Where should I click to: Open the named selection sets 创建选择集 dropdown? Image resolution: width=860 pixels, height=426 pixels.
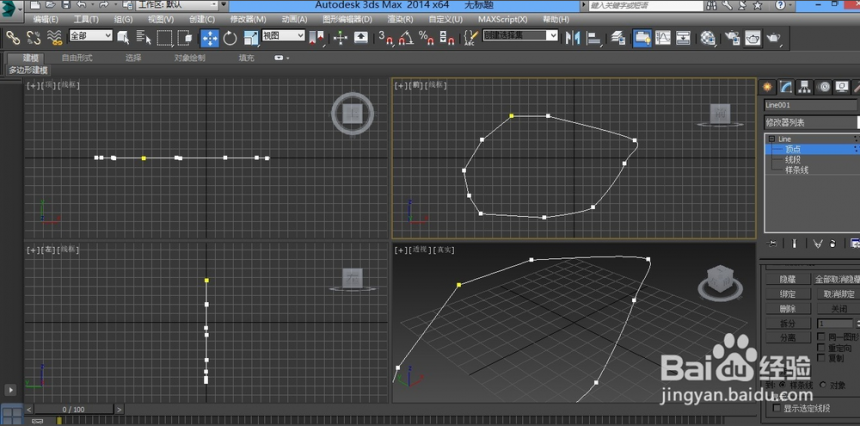[x=520, y=36]
